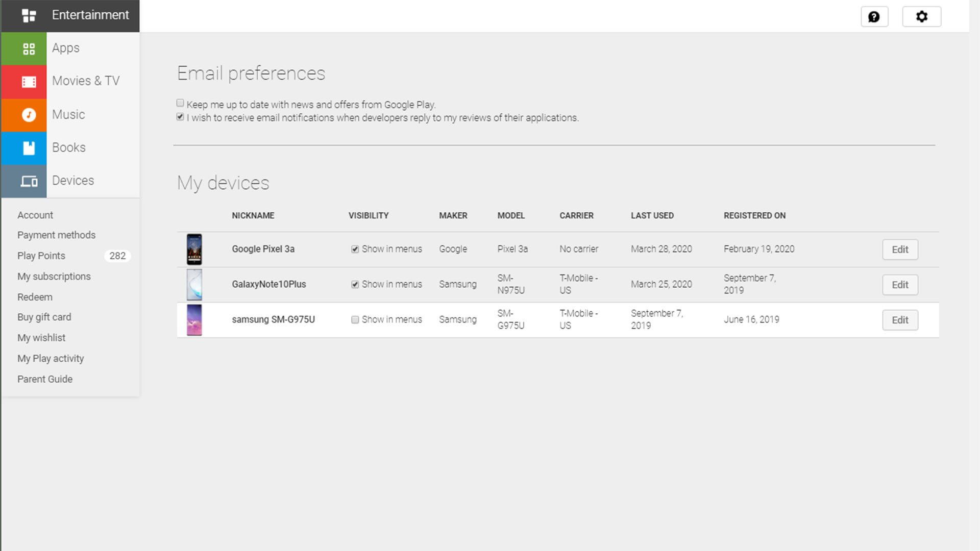This screenshot has width=980, height=551.
Task: Open Account link in sidebar
Action: pos(35,215)
